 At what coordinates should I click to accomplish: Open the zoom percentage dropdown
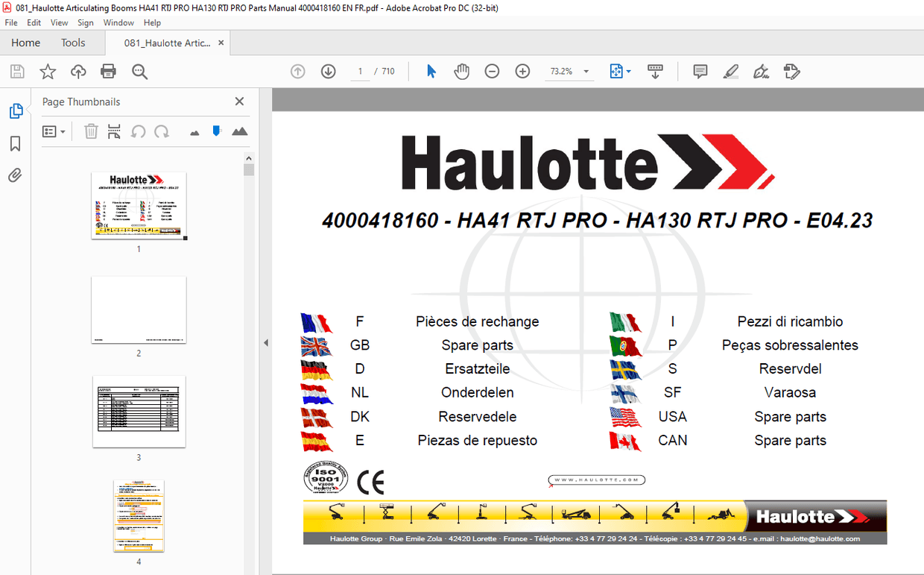pyautogui.click(x=585, y=71)
